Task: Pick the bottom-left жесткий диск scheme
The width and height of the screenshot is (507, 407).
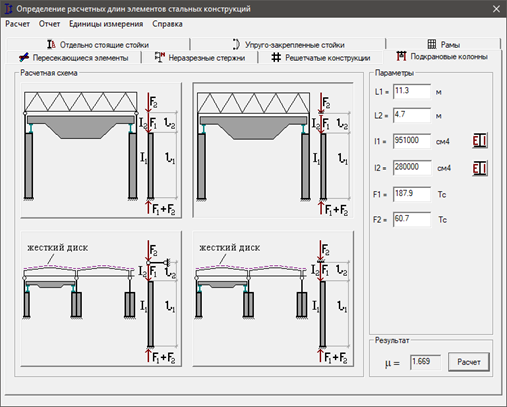Action: click(x=101, y=299)
